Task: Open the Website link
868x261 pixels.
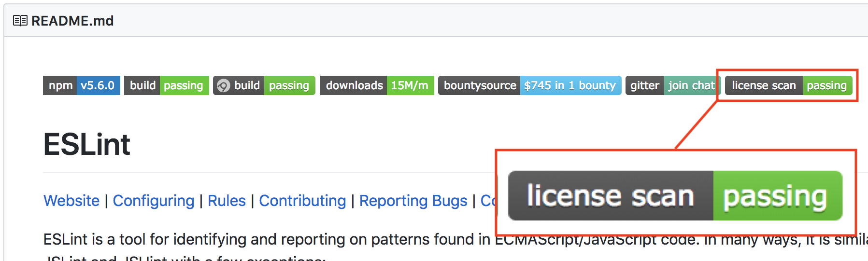Action: 71,201
